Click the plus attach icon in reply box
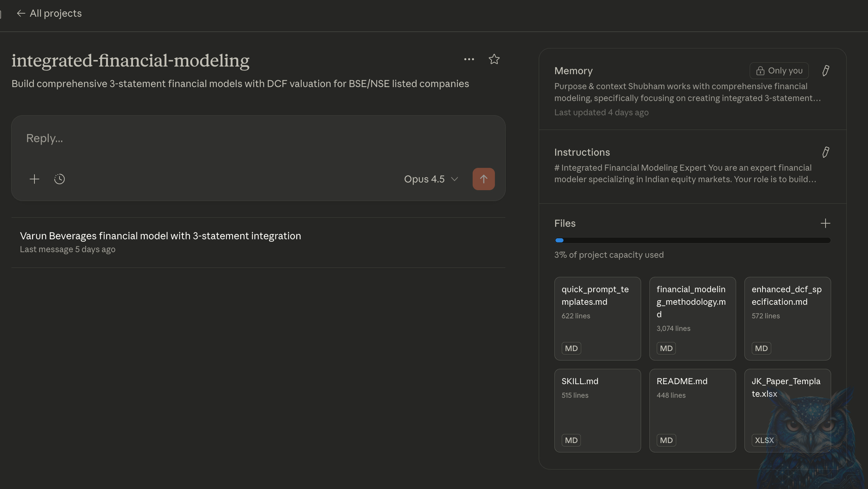Image resolution: width=868 pixels, height=489 pixels. 34,179
